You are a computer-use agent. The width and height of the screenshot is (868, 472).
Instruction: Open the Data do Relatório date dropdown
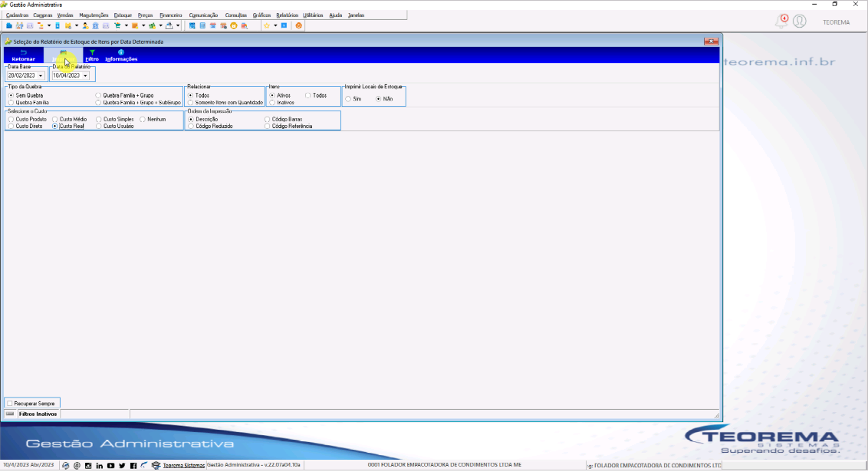[x=85, y=75]
